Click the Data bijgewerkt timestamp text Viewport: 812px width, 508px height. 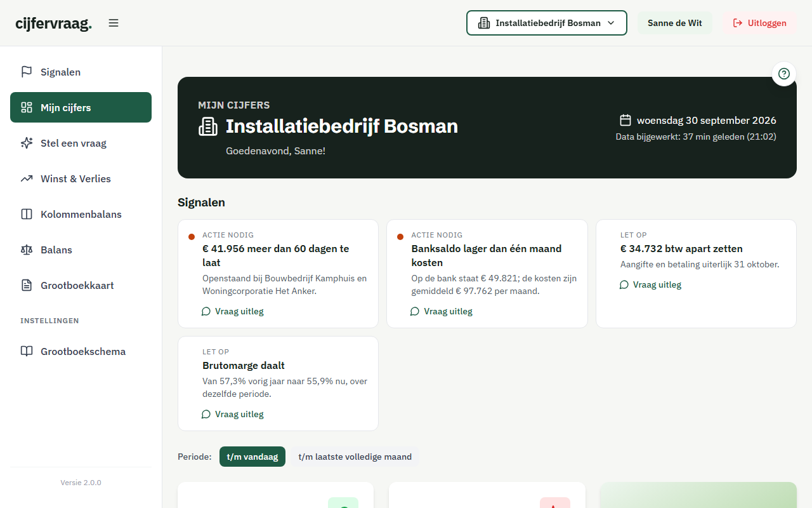tap(696, 137)
